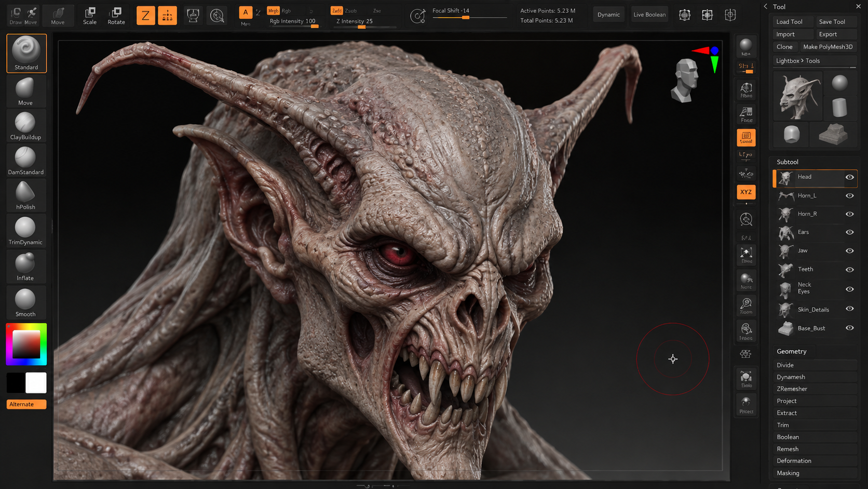The height and width of the screenshot is (489, 868).
Task: Select the Inflate brush
Action: 25,267
